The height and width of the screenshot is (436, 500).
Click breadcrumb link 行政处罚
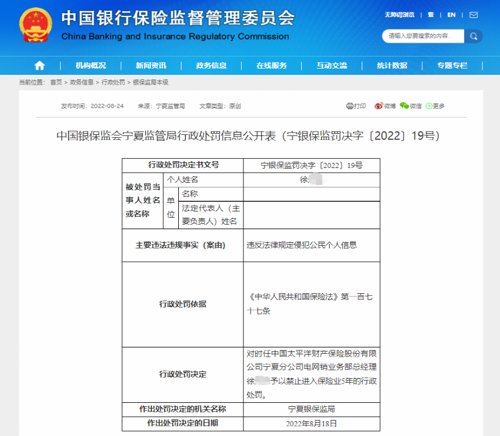pos(113,82)
